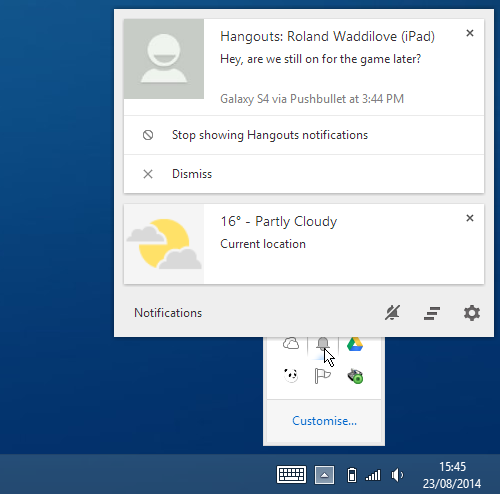This screenshot has width=500, height=494.
Task: Click the message text about the game later
Action: [321, 59]
